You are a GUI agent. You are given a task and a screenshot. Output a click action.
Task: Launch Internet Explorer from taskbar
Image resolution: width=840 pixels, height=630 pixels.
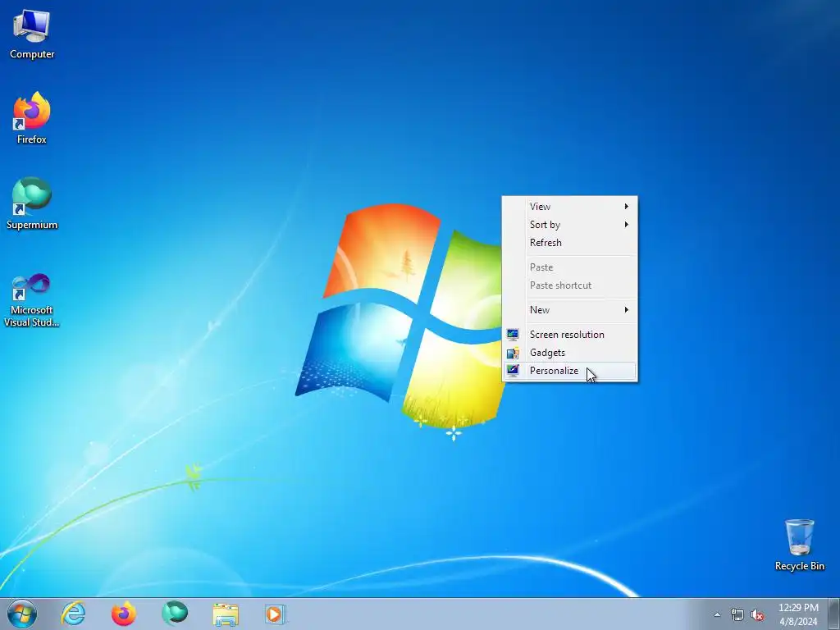(x=73, y=614)
